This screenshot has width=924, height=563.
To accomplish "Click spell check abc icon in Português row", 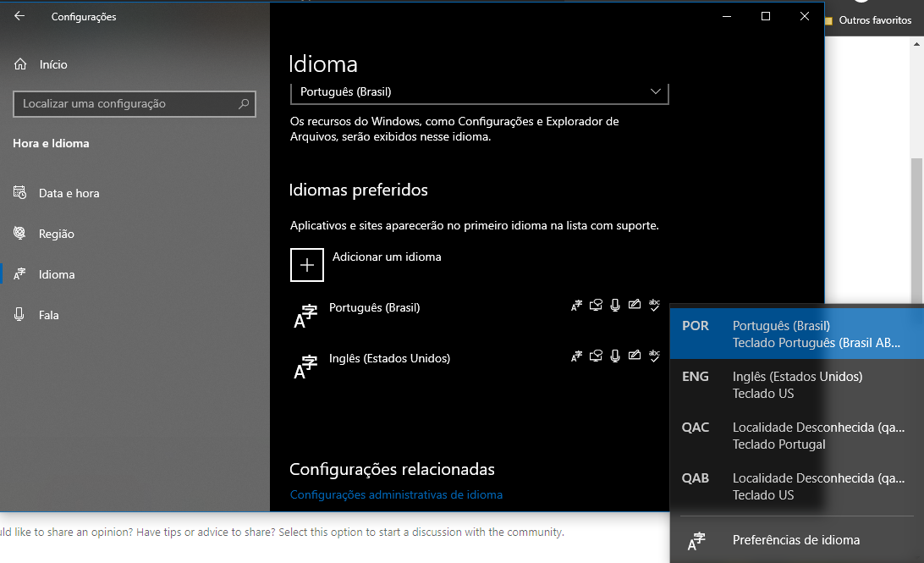I will click(x=654, y=305).
